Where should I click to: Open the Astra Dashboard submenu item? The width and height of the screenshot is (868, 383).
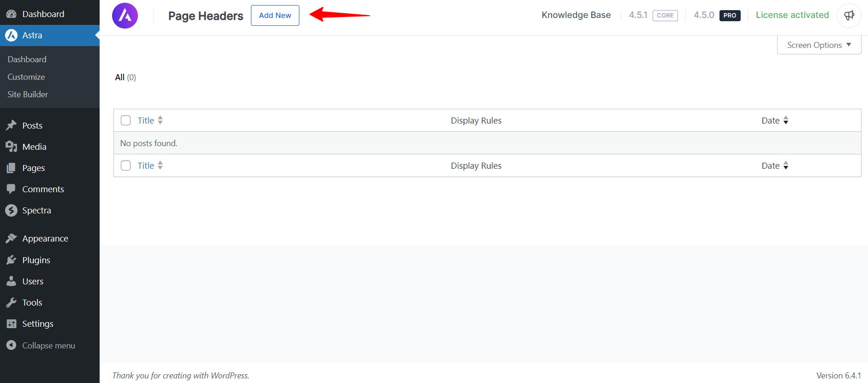pos(27,59)
